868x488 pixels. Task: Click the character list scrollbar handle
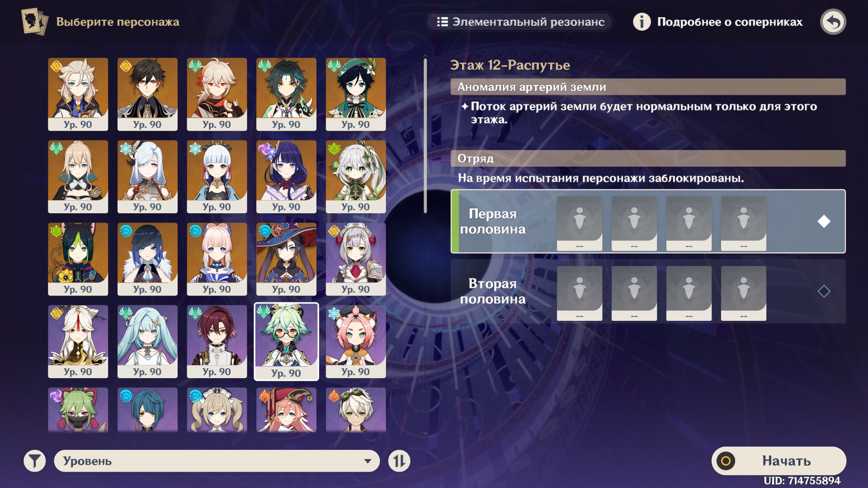[x=425, y=135]
